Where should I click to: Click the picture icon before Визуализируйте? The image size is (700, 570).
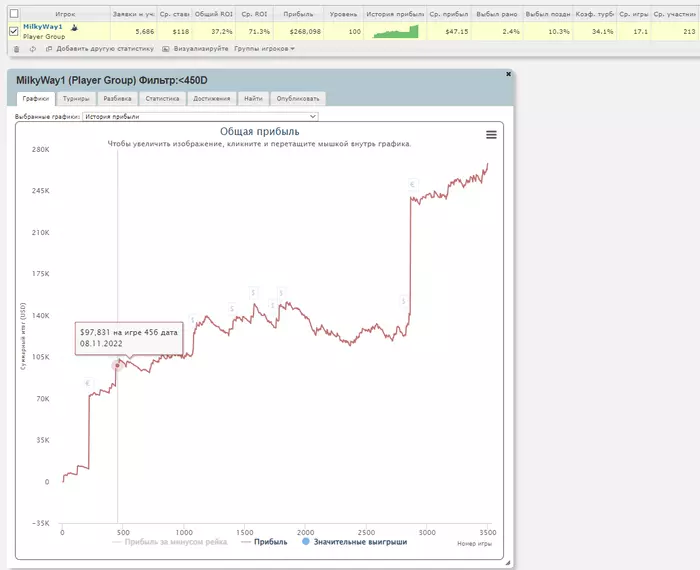(166, 49)
